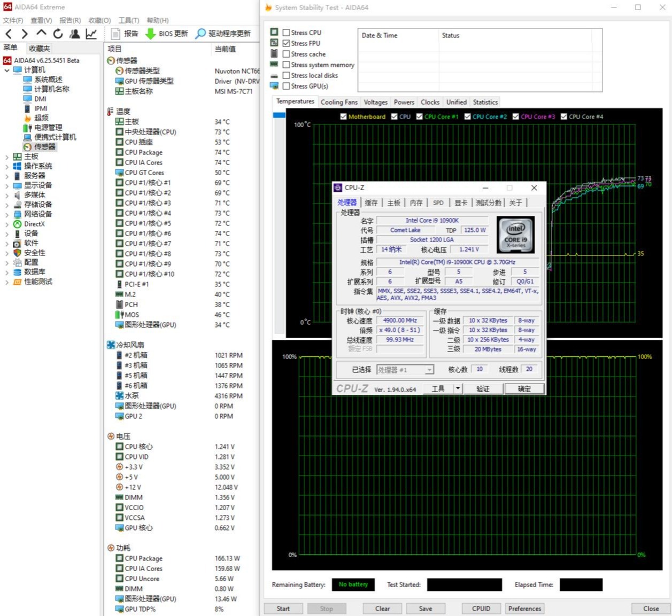Click the Start button in stability test
Screen dimensions: 672x616
[x=283, y=609]
